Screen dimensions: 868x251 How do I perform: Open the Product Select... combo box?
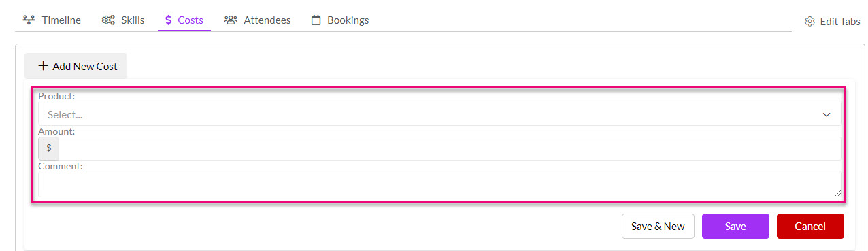coord(439,114)
